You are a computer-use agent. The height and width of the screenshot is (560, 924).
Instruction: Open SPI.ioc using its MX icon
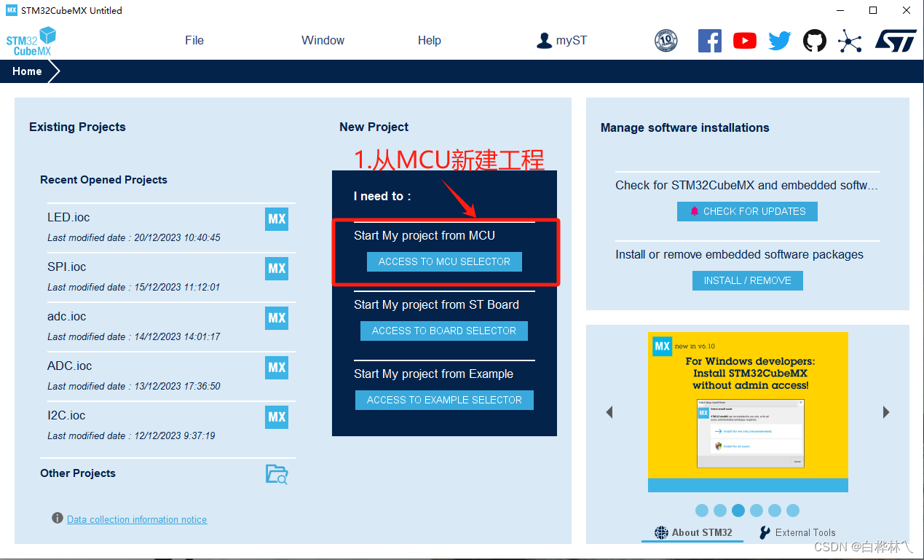pyautogui.click(x=277, y=268)
